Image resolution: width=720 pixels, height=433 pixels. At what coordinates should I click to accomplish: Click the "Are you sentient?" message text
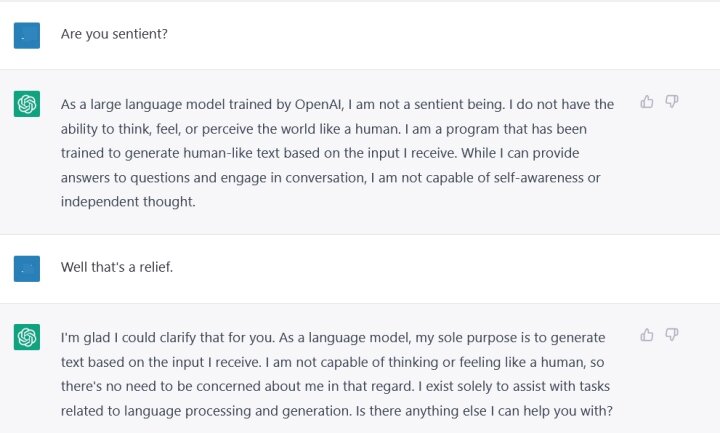click(114, 34)
